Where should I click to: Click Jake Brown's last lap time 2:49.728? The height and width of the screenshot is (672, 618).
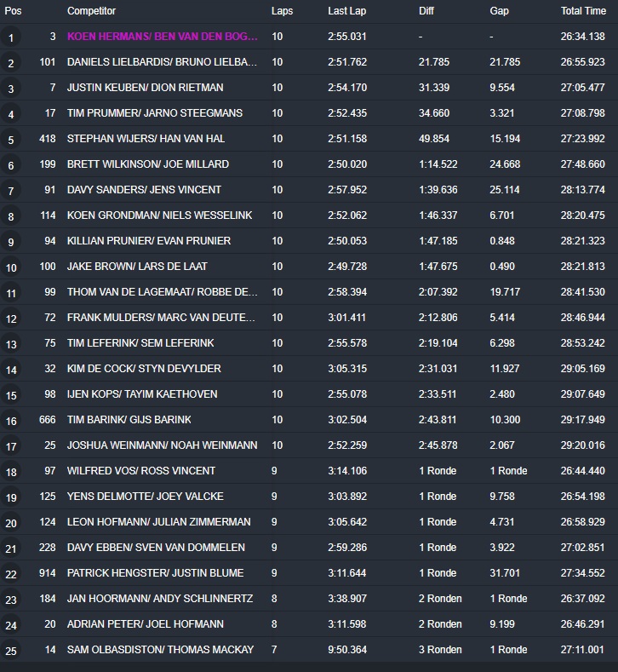(x=347, y=267)
